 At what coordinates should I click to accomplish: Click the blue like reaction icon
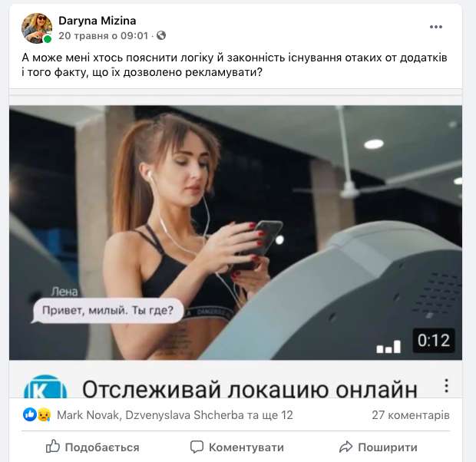click(x=30, y=414)
